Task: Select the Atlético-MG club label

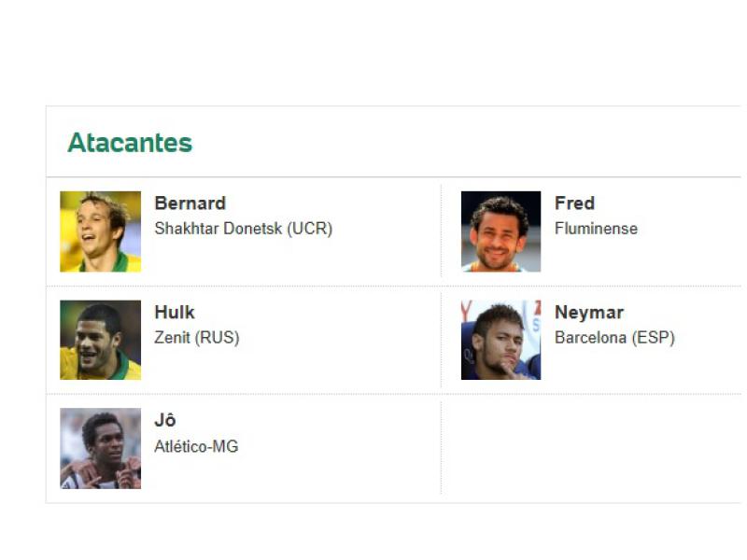Action: pyautogui.click(x=196, y=446)
